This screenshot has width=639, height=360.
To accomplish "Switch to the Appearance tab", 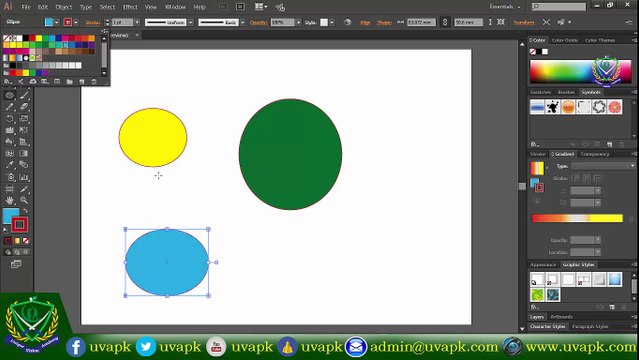I will (543, 265).
